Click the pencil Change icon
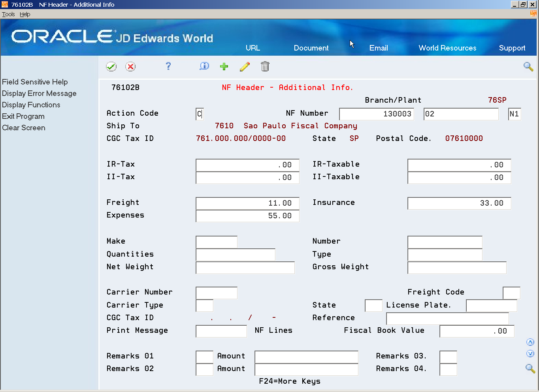The width and height of the screenshot is (539, 392). 245,66
